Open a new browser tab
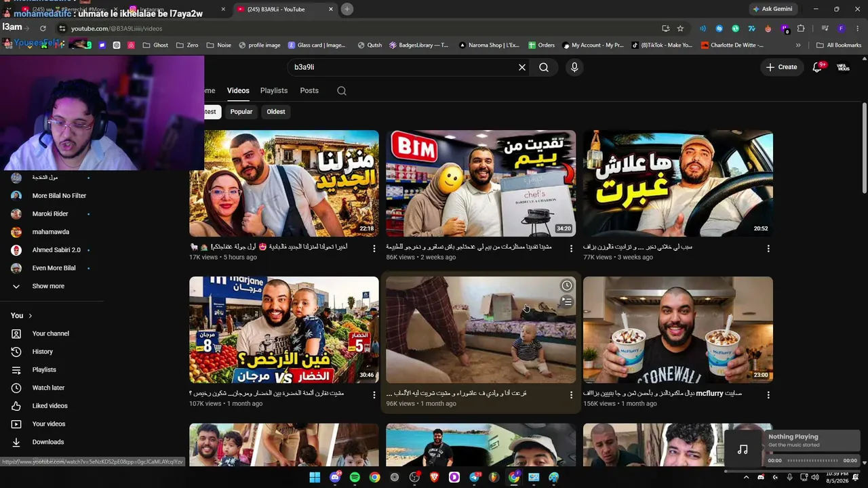 click(347, 9)
